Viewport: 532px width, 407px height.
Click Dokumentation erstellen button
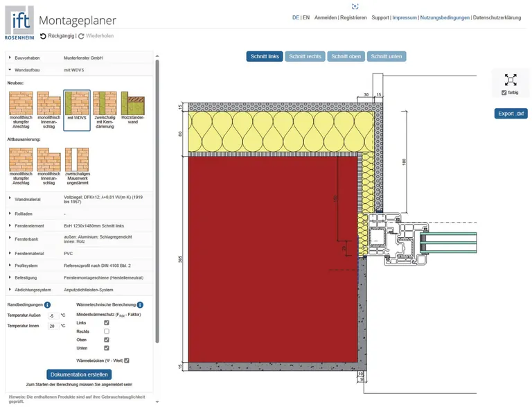(79, 374)
